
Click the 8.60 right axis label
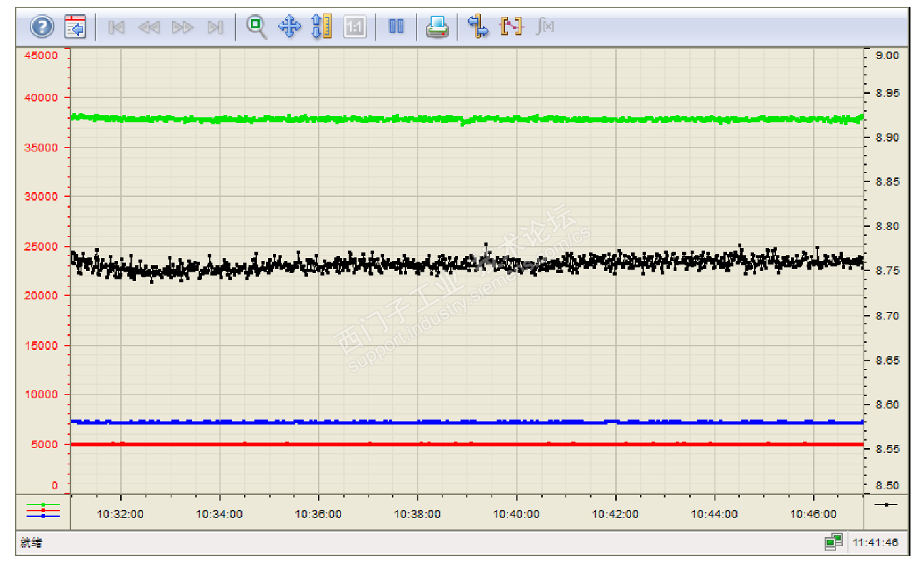click(887, 405)
